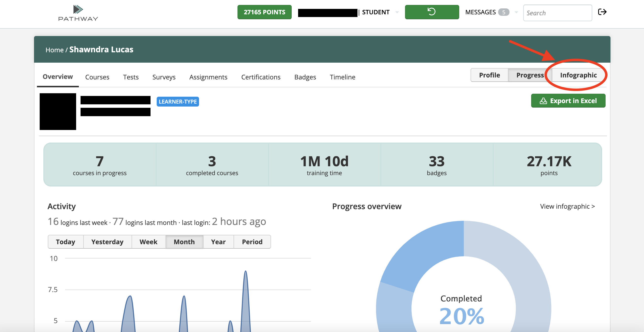644x332 pixels.
Task: Click the Export in Excel button
Action: pos(568,101)
